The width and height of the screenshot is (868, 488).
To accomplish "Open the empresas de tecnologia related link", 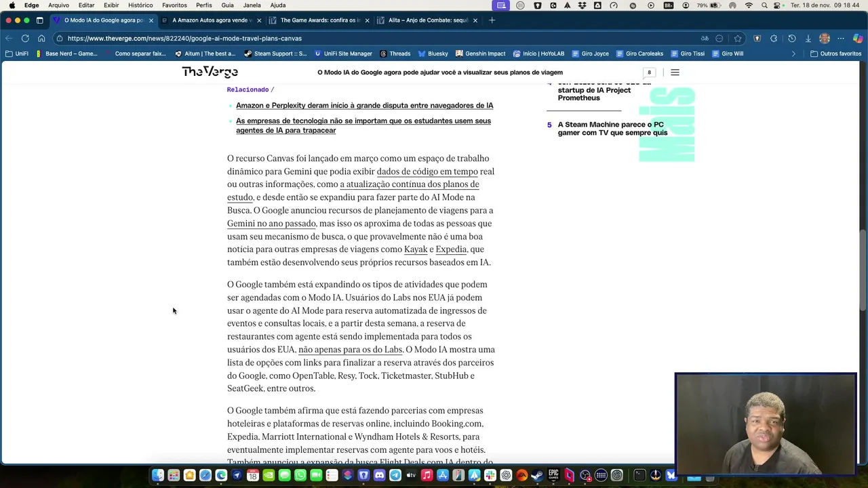I will click(x=363, y=125).
